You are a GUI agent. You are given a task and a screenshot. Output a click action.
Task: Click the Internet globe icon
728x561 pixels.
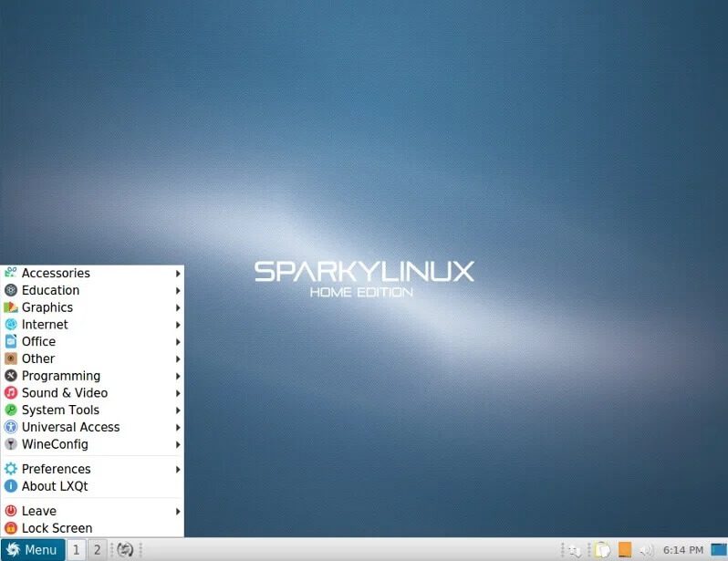(x=11, y=324)
